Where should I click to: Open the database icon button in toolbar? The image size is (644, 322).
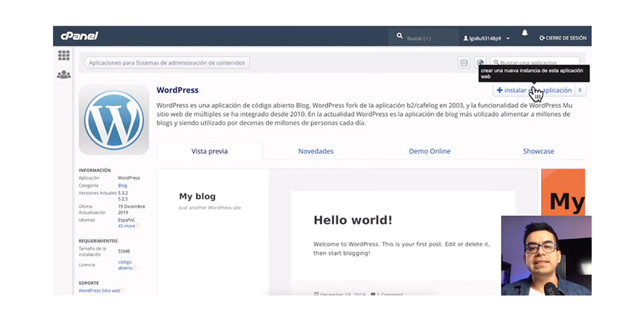click(x=464, y=63)
